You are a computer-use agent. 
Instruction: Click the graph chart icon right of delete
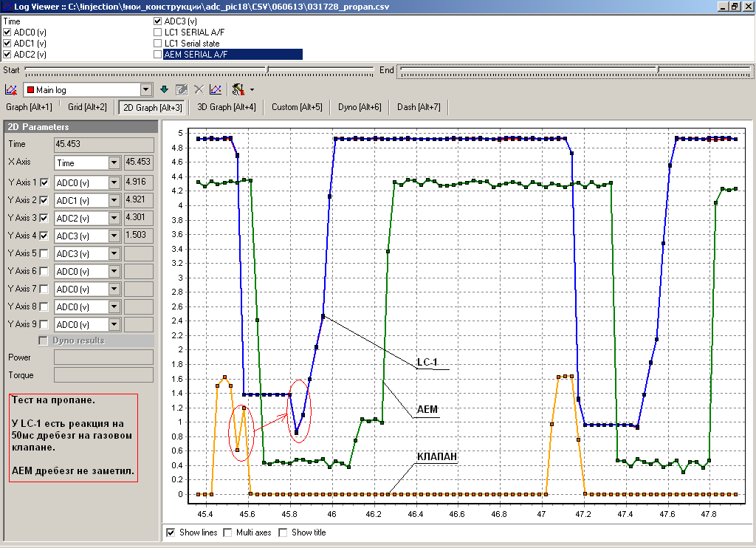(x=215, y=89)
